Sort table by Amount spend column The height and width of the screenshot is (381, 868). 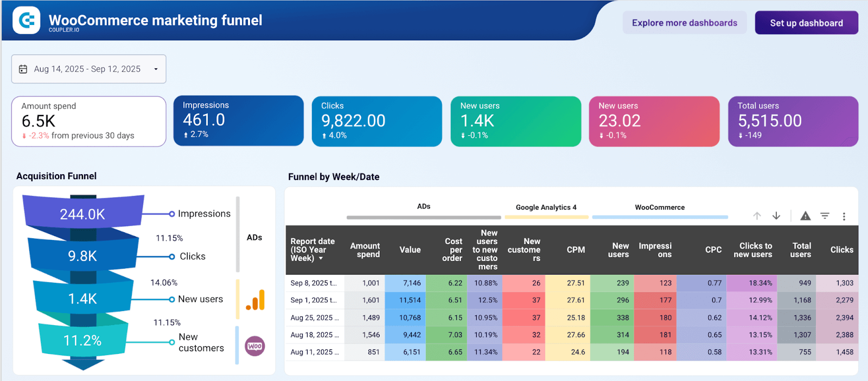365,250
